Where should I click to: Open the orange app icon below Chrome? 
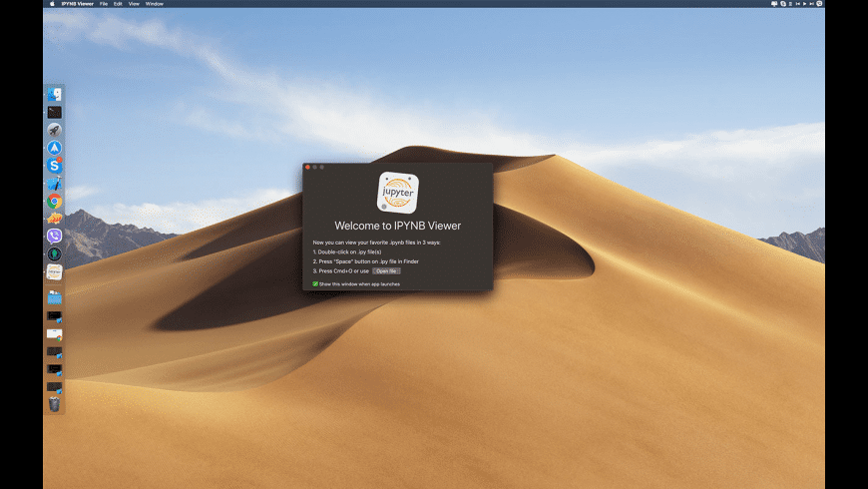coord(54,219)
